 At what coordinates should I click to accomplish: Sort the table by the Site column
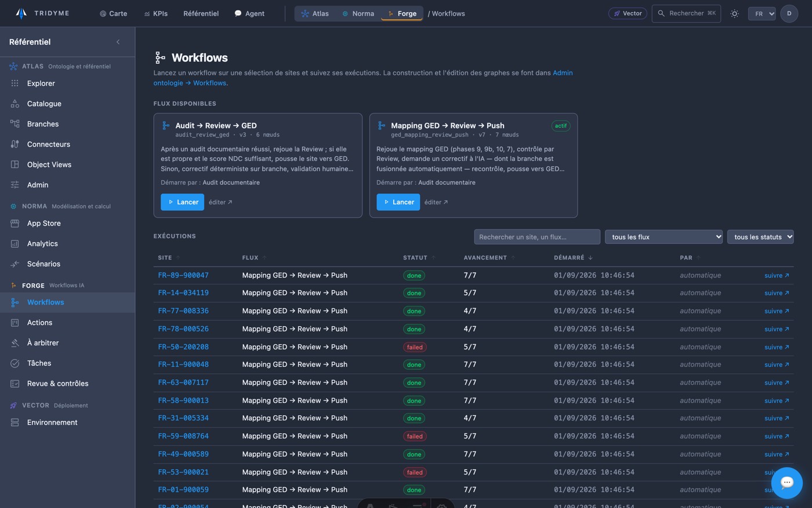pos(169,258)
